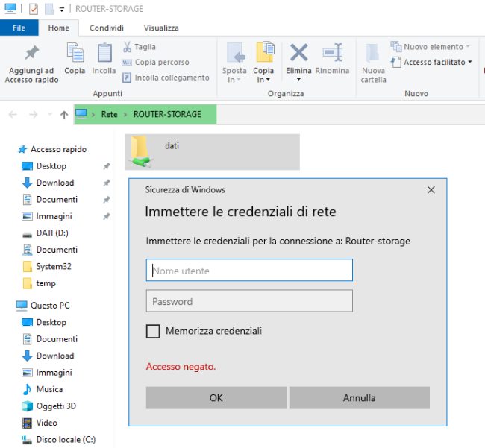Go up one folder level
Viewport: 485px width, 448px height.
coord(64,115)
